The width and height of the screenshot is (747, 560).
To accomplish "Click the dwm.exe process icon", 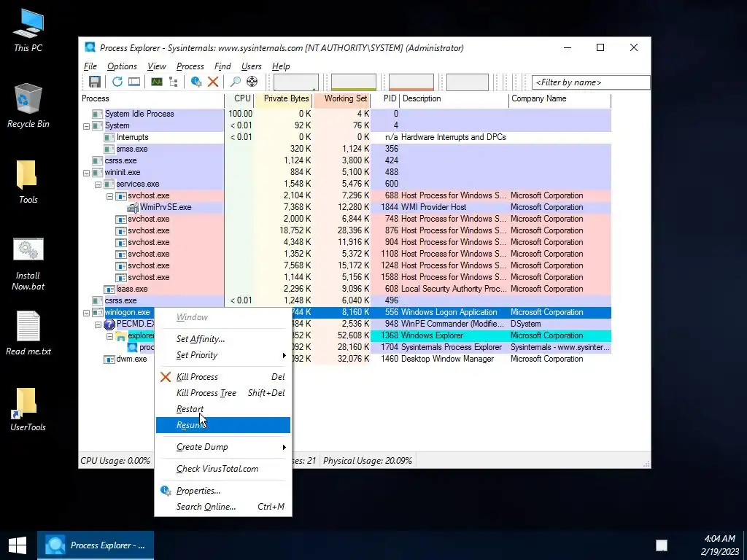I will pyautogui.click(x=109, y=359).
